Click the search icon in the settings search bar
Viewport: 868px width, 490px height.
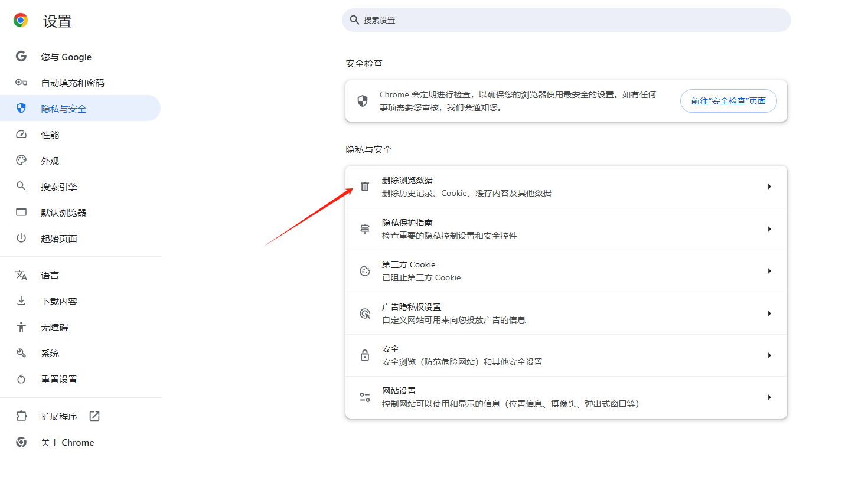pyautogui.click(x=354, y=20)
